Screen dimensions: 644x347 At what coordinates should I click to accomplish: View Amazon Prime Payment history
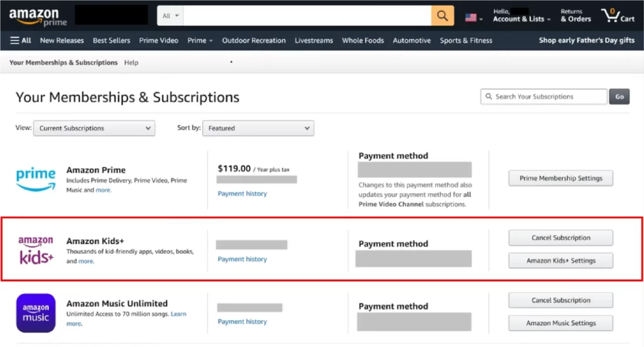[242, 194]
